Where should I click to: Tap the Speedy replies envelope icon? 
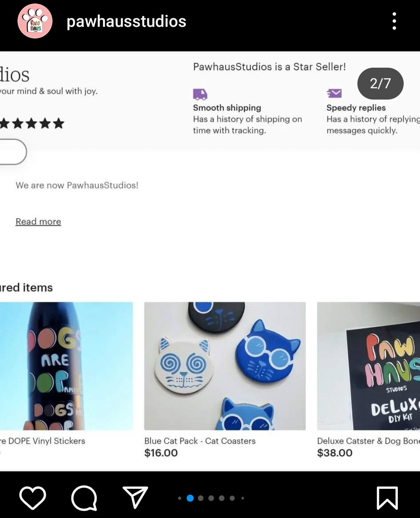pos(334,93)
